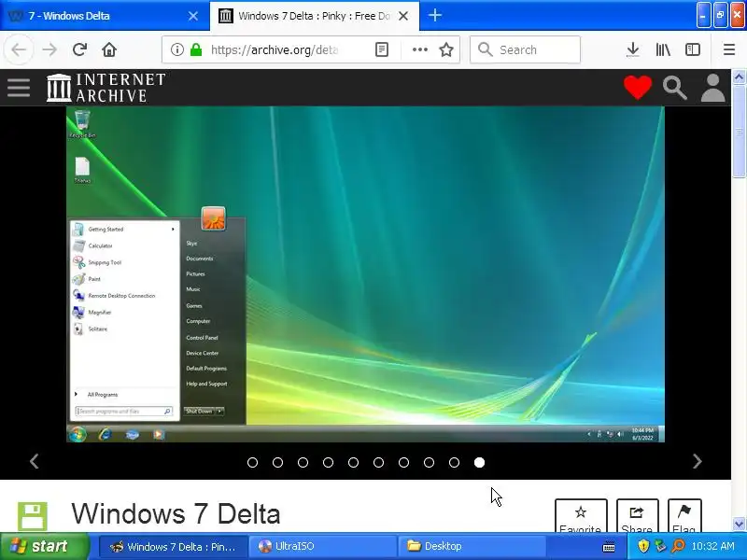Bookmark this page with the star
This screenshot has height=560, width=747.
click(x=446, y=49)
